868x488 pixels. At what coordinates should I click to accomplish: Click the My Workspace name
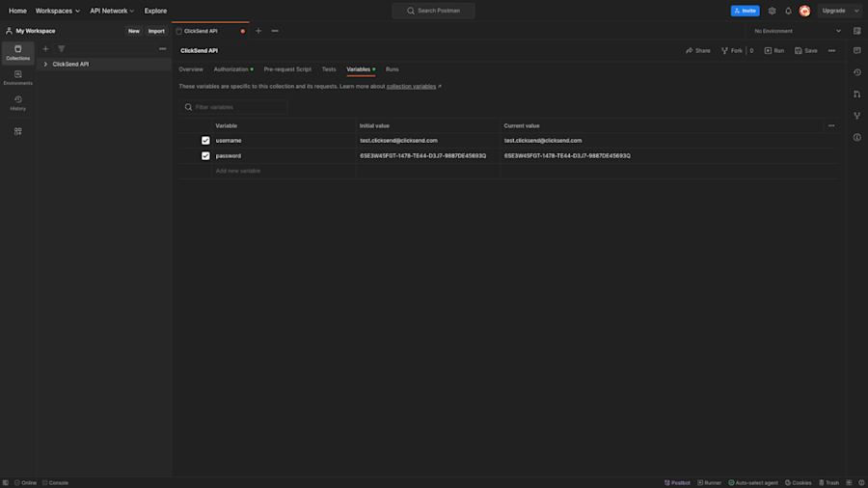click(36, 31)
